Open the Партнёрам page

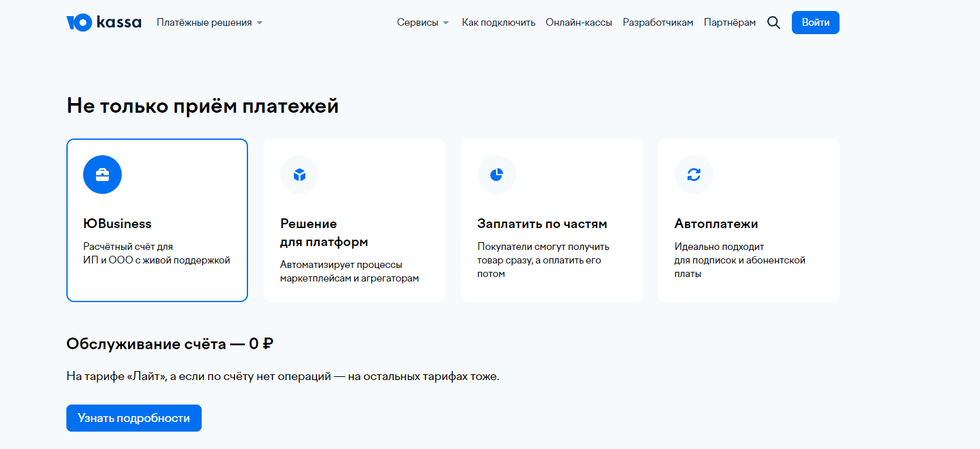point(729,23)
